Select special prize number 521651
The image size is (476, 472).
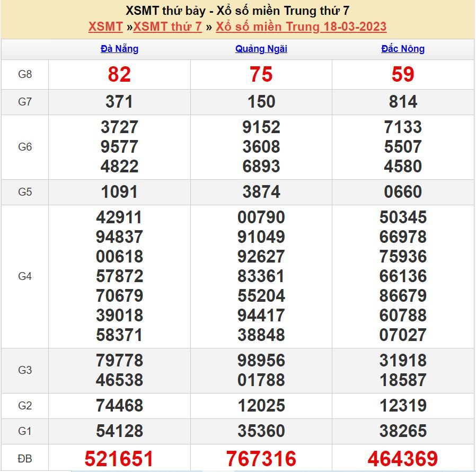tap(119, 459)
